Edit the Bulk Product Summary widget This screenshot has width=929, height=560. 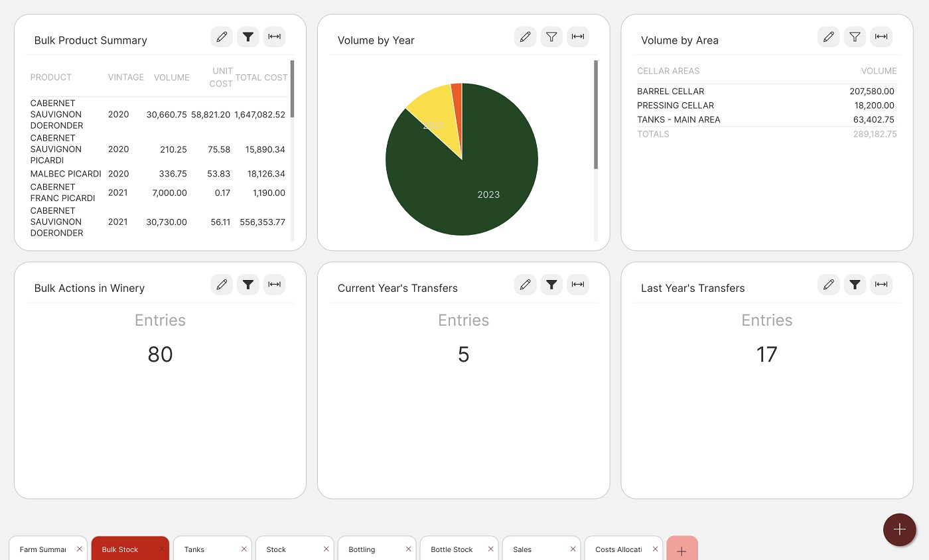222,37
